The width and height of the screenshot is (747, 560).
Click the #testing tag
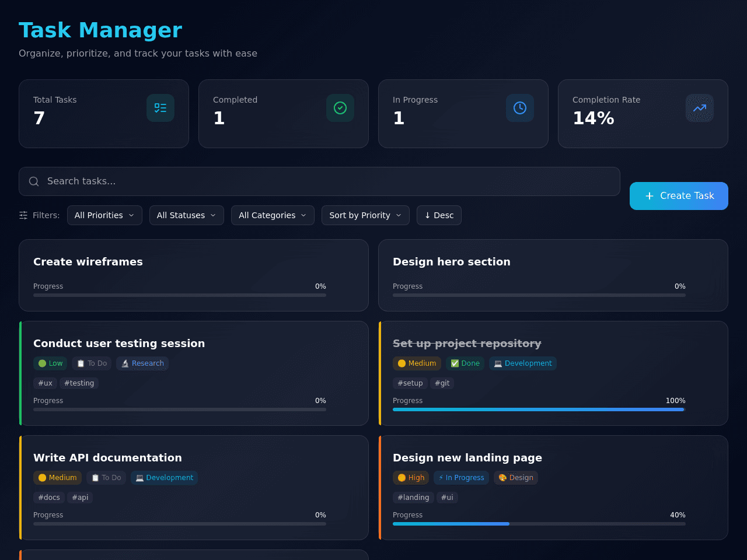click(79, 383)
